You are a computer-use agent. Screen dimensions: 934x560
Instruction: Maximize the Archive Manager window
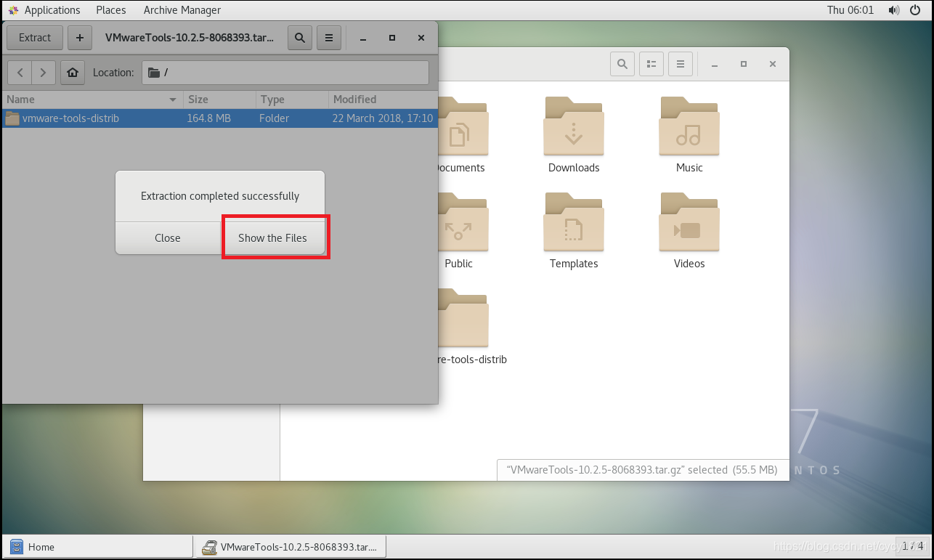pos(392,38)
